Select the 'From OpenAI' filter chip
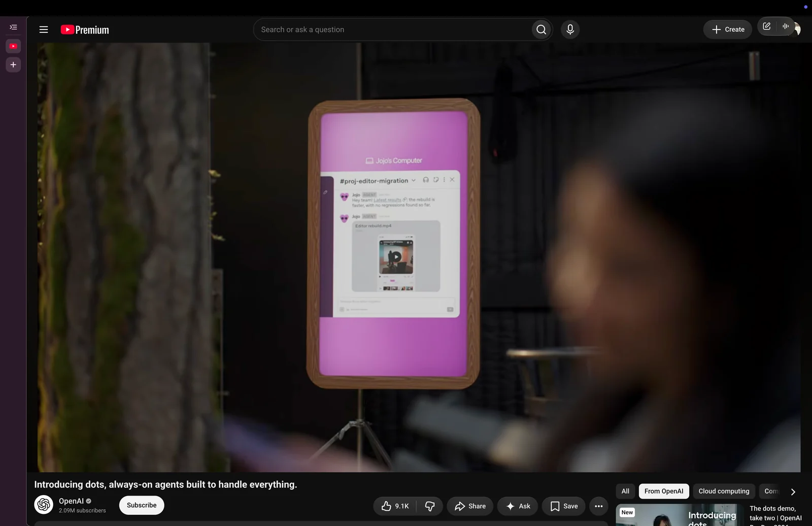 (664, 491)
